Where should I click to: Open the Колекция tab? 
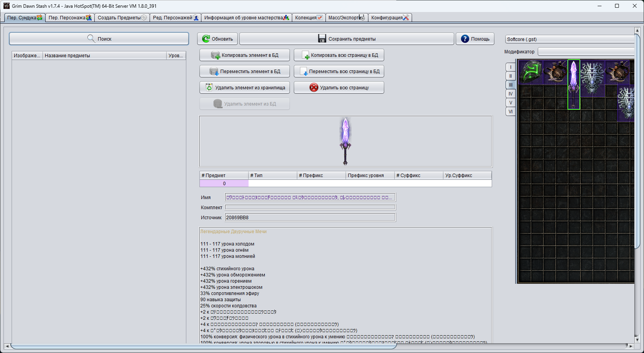(x=308, y=18)
